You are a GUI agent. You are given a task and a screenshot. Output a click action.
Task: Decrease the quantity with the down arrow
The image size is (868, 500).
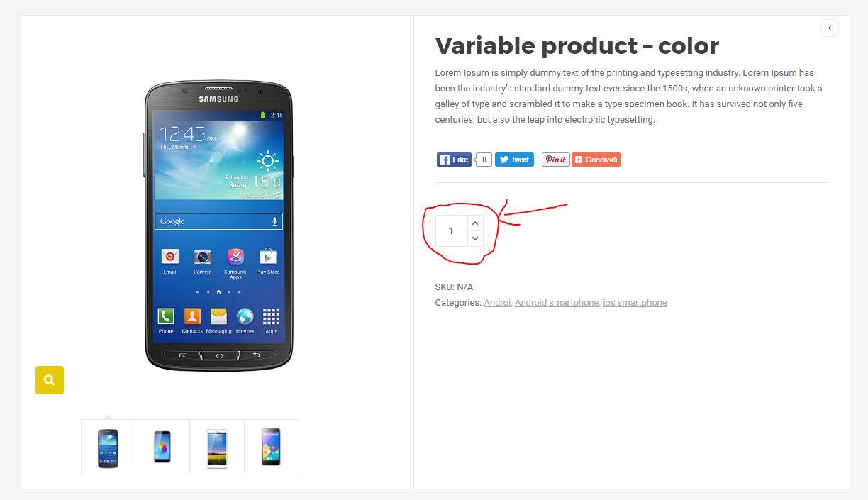point(475,239)
